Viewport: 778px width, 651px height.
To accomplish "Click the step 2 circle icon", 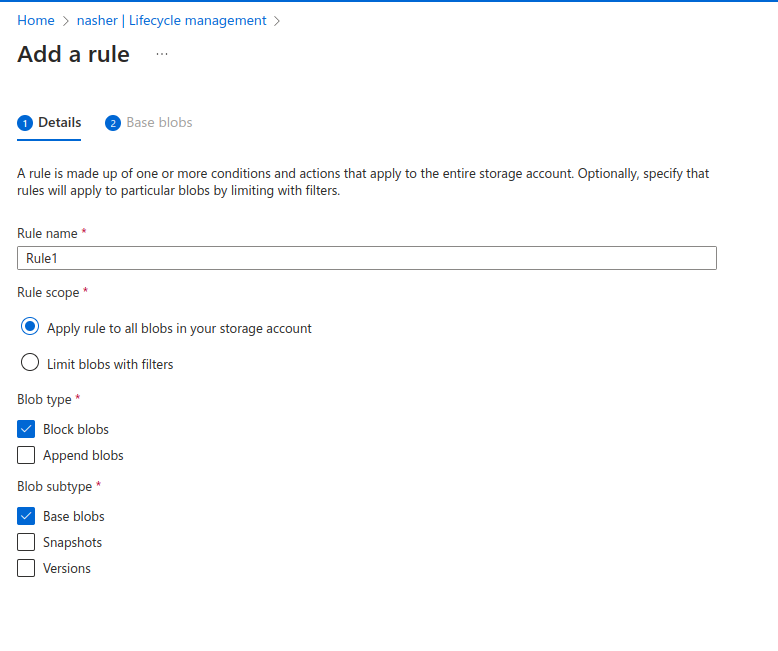I will click(113, 123).
